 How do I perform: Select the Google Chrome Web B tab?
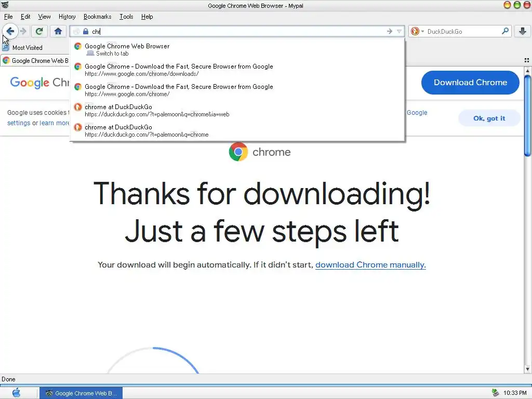click(35, 61)
